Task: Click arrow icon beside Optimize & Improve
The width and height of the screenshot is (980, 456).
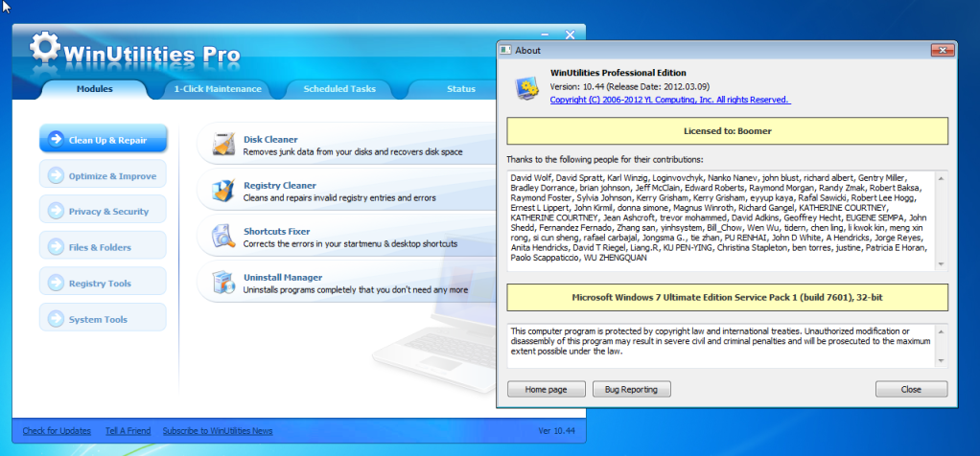Action: coord(56,176)
